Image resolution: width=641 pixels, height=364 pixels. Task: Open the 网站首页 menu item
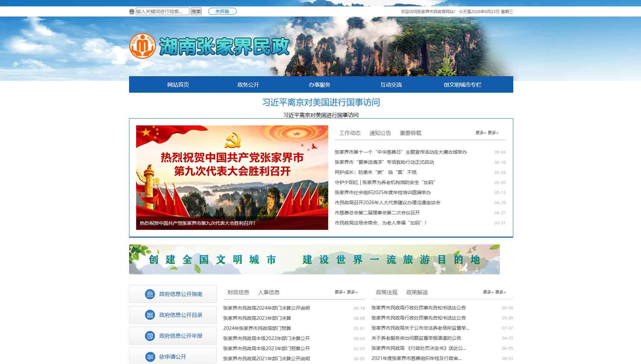(x=178, y=85)
